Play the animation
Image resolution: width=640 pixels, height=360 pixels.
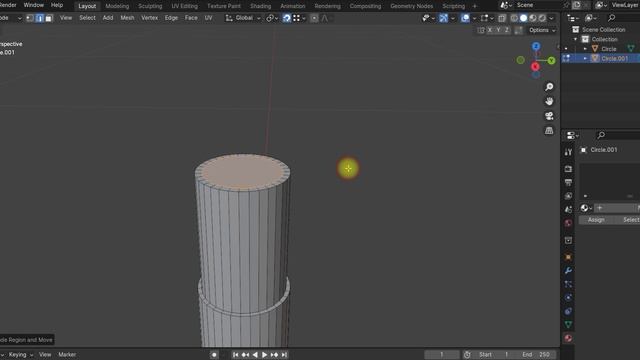(x=264, y=355)
